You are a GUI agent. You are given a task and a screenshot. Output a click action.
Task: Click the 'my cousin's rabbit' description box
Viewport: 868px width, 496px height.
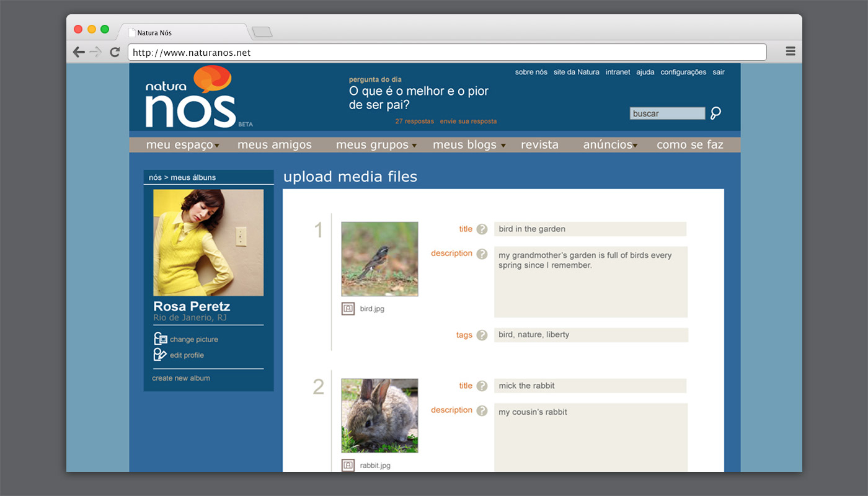[x=591, y=438]
